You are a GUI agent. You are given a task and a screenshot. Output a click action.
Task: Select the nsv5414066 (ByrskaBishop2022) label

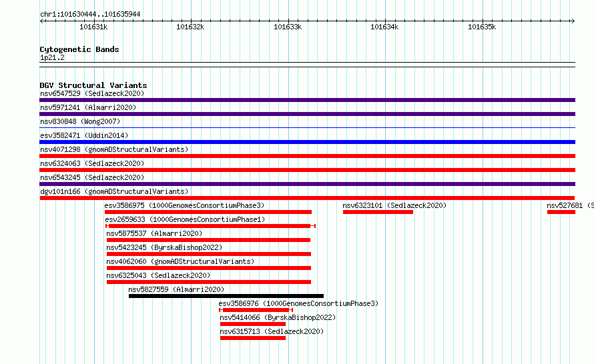[278, 317]
